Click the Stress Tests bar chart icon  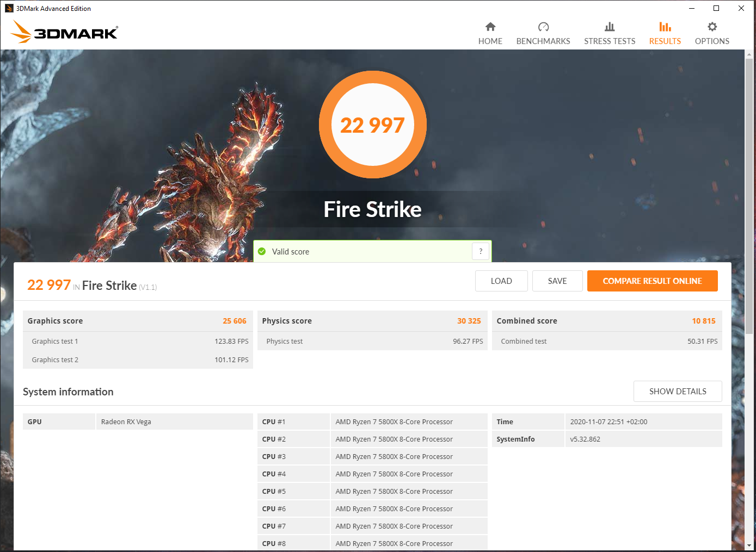coord(610,27)
